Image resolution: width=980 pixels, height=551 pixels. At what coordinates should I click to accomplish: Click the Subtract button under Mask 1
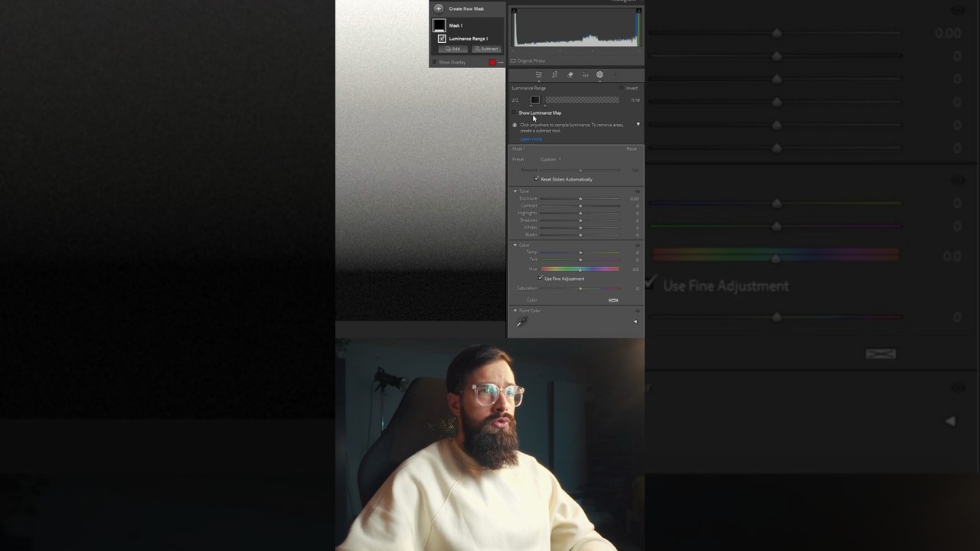pyautogui.click(x=486, y=49)
